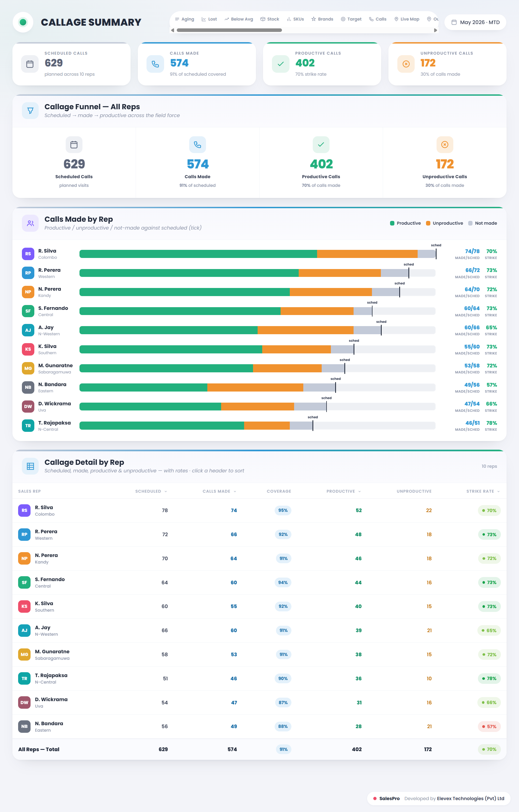Click the NP avatar in the bar chart

[x=28, y=292]
